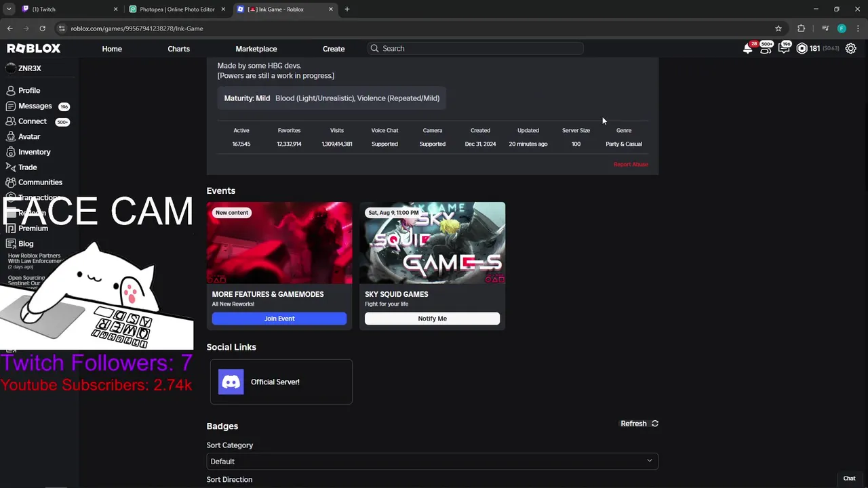Open friend requests icon with 500+ badge
This screenshot has height=488, width=868.
coord(765,49)
